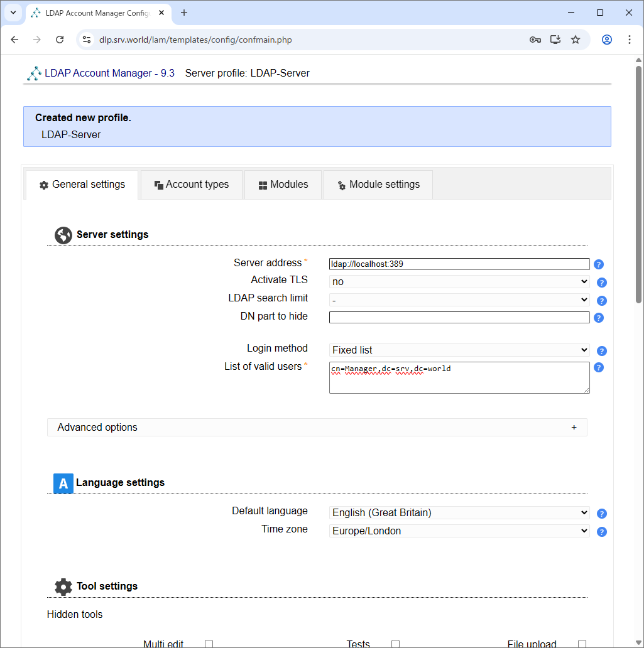644x648 pixels.
Task: Open help for List of valid users
Action: point(599,367)
